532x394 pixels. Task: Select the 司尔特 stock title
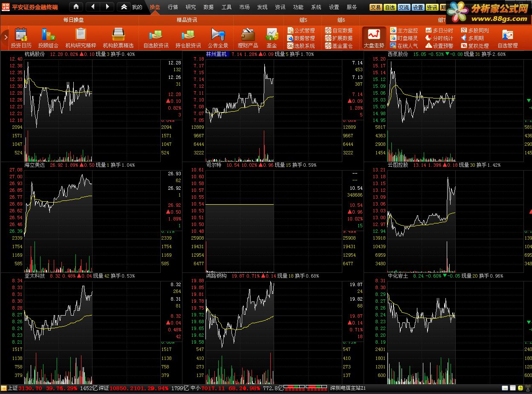point(214,165)
